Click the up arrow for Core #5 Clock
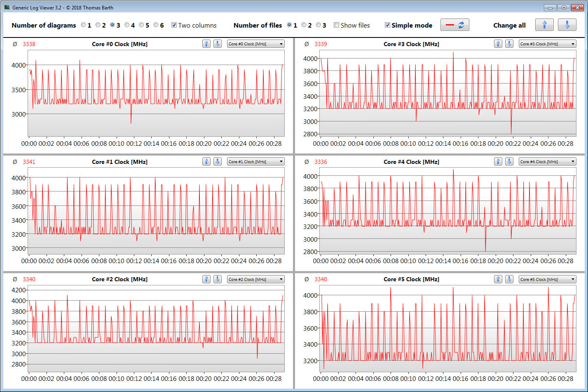 click(498, 279)
